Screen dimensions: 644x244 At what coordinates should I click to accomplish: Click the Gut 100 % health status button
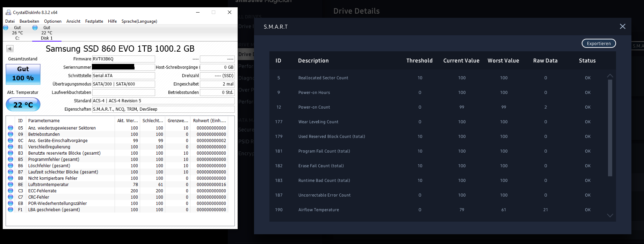pos(23,74)
